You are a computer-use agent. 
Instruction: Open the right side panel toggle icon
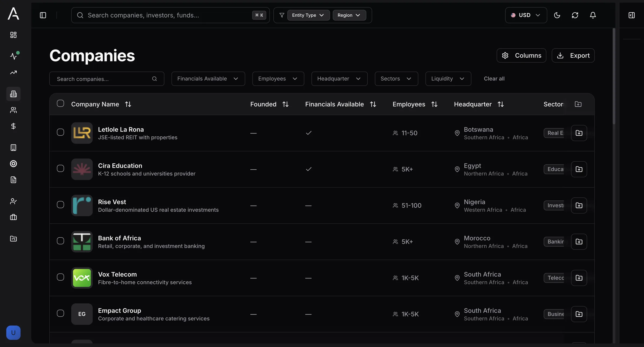click(x=632, y=15)
